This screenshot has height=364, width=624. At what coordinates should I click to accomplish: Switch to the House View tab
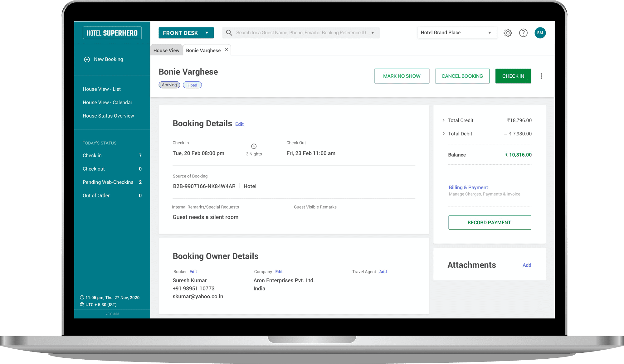[166, 50]
